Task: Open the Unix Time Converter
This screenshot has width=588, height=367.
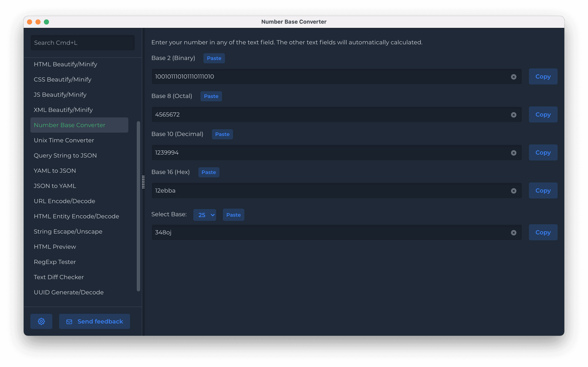Action: click(64, 140)
